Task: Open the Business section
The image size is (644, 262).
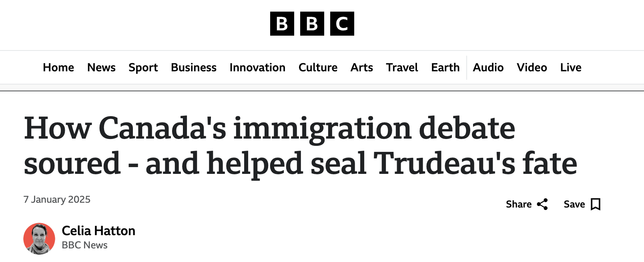Action: click(x=194, y=67)
